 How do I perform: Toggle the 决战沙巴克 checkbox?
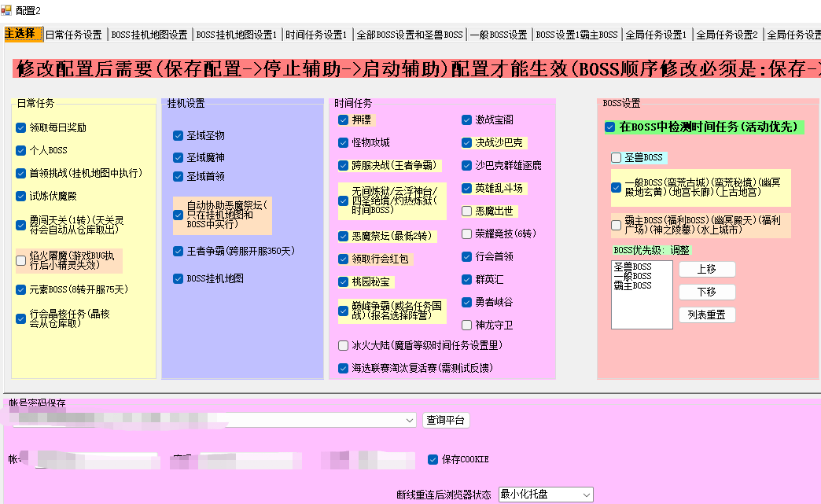(x=466, y=142)
